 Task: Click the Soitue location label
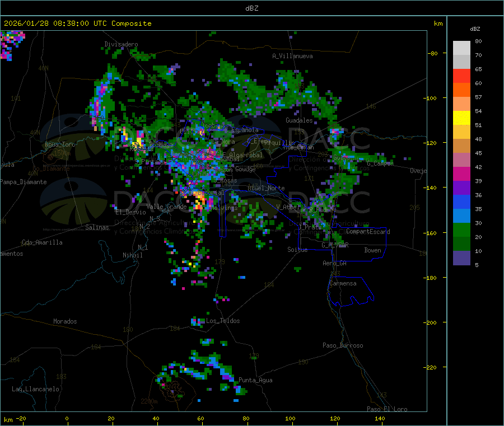pos(297,250)
